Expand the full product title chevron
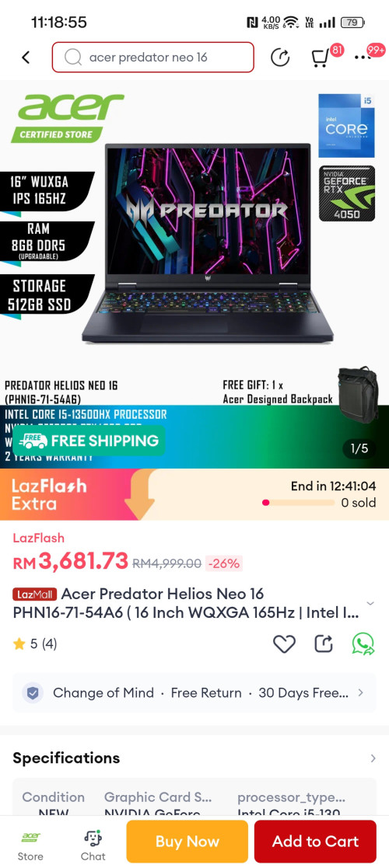Viewport: 389px width, 868px height. [x=370, y=603]
